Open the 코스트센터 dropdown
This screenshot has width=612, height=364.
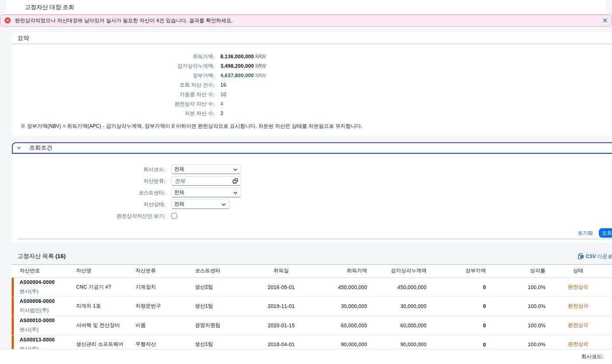206,193
